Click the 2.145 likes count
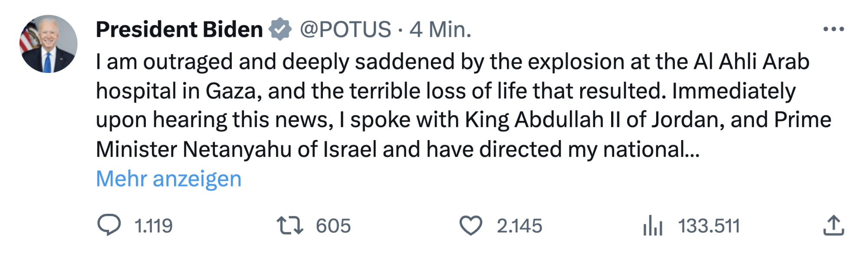 pyautogui.click(x=519, y=226)
